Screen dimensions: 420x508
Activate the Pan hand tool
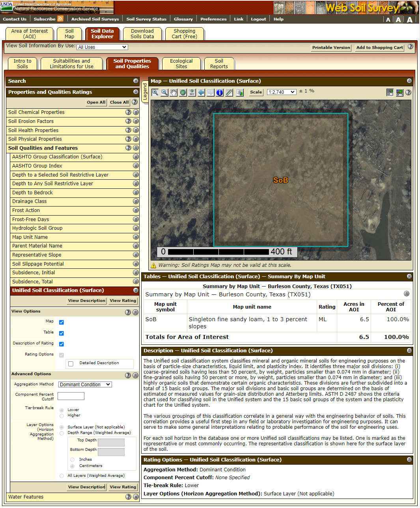click(x=174, y=92)
